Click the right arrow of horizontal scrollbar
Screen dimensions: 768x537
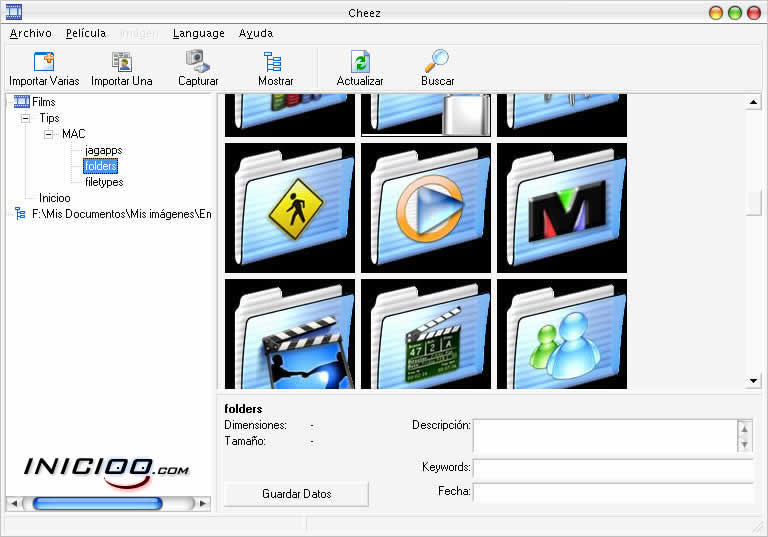203,503
